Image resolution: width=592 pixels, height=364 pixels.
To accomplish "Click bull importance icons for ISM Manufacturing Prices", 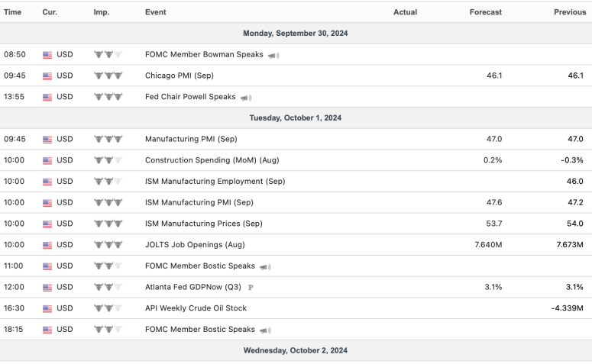I will [108, 224].
